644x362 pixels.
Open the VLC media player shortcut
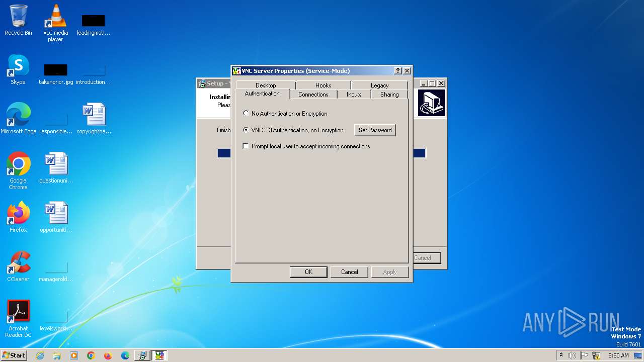(x=55, y=23)
